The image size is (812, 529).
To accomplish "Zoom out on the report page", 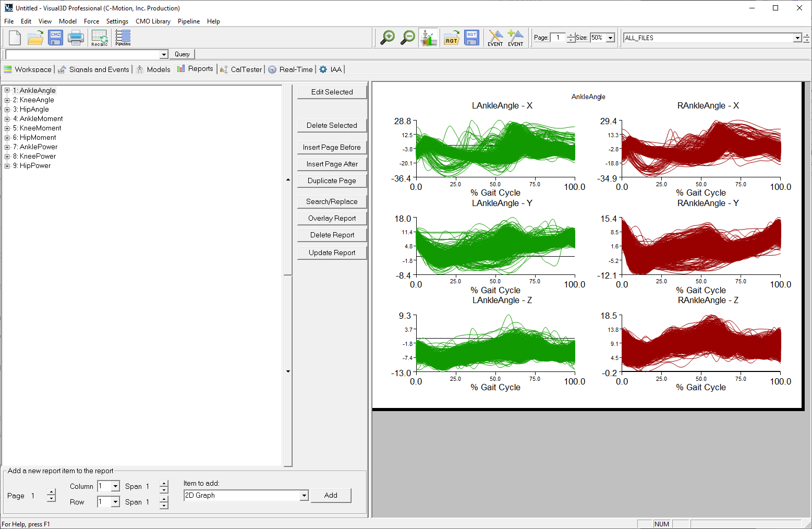I will point(408,38).
